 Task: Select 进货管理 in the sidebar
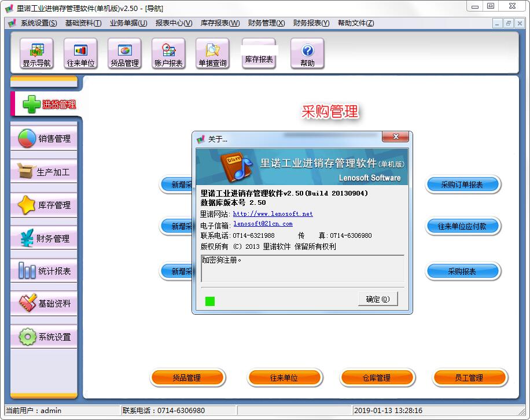tap(46, 104)
